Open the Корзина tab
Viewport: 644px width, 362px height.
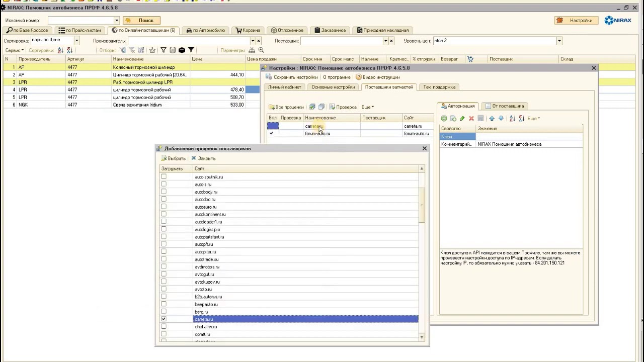pos(248,31)
